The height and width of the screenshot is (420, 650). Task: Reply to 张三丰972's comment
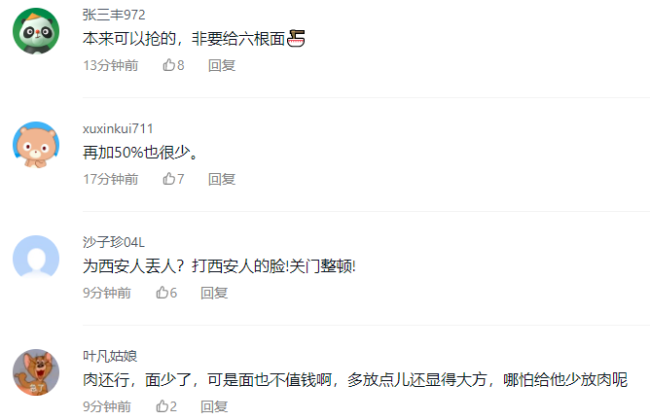pyautogui.click(x=222, y=65)
